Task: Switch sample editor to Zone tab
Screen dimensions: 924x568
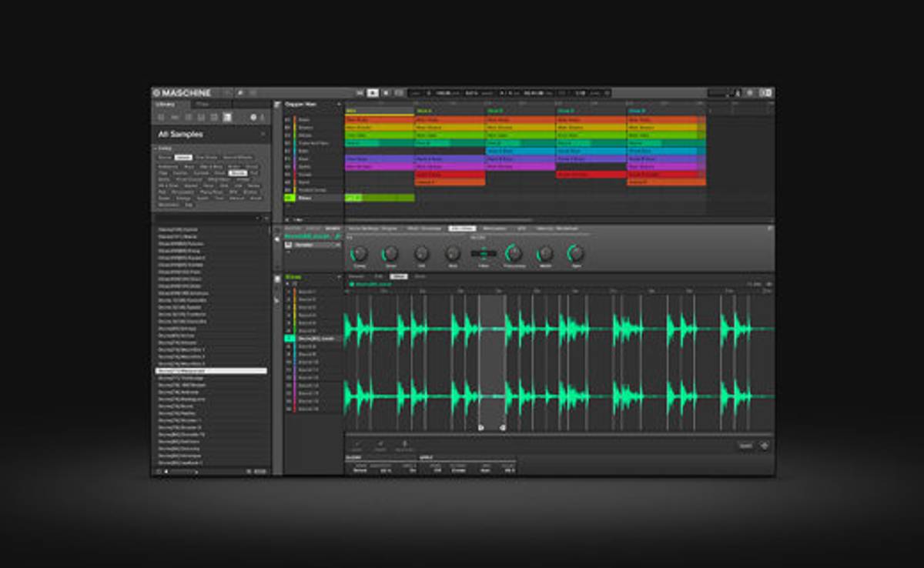Action: pyautogui.click(x=420, y=276)
